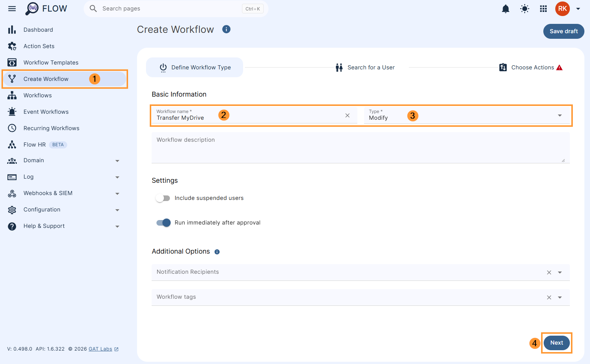Click the Log icon in sidebar
590x364 pixels.
(x=12, y=177)
